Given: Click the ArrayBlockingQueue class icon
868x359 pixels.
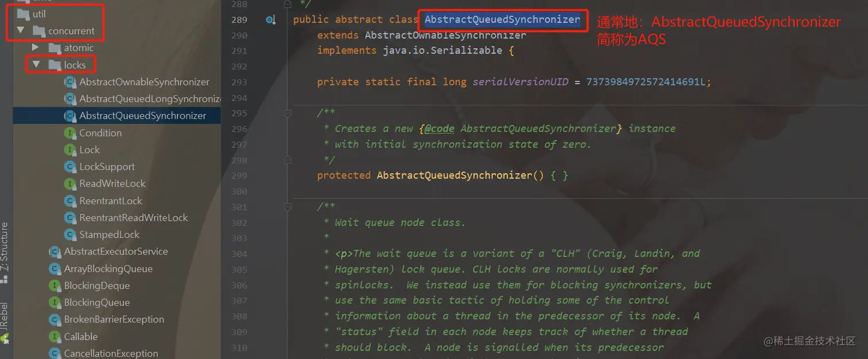Looking at the screenshot, I should pyautogui.click(x=55, y=269).
